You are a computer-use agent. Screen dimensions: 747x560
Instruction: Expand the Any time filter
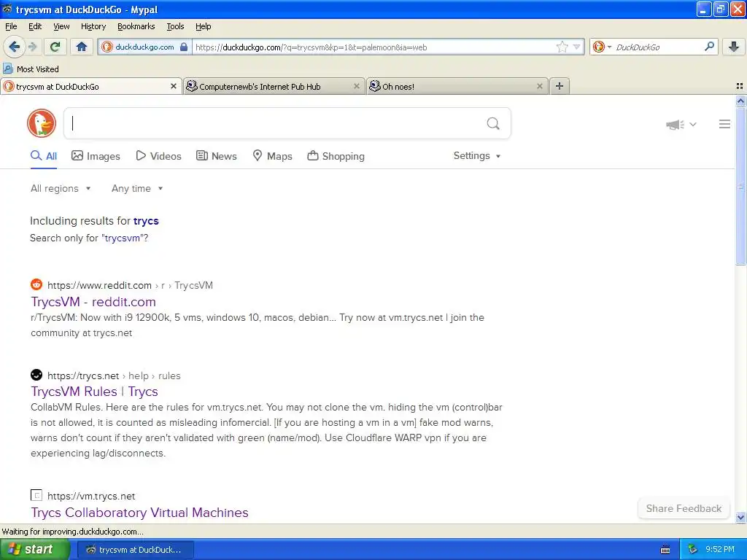pos(137,189)
